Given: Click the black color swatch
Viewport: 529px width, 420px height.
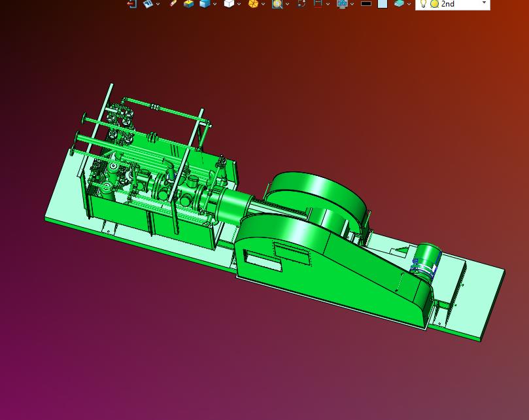Looking at the screenshot, I should pos(366,3).
